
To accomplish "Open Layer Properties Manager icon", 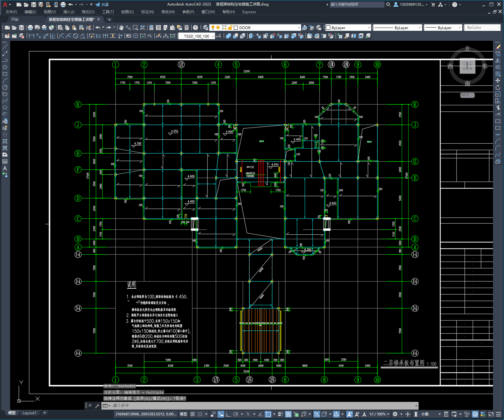I will 206,28.
